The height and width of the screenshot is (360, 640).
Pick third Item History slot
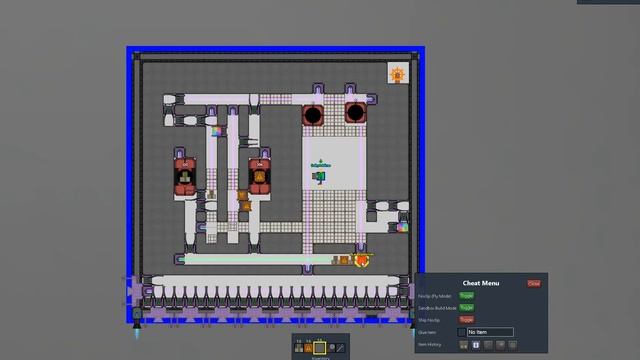click(x=488, y=345)
